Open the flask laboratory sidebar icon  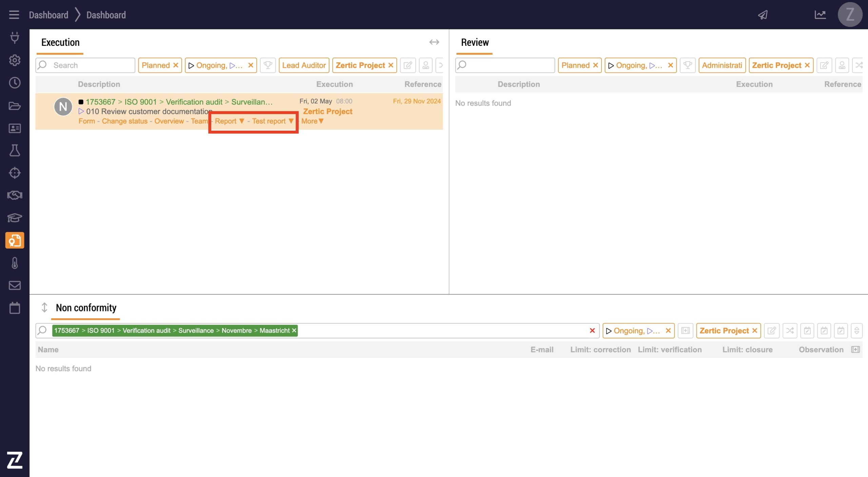coord(15,150)
